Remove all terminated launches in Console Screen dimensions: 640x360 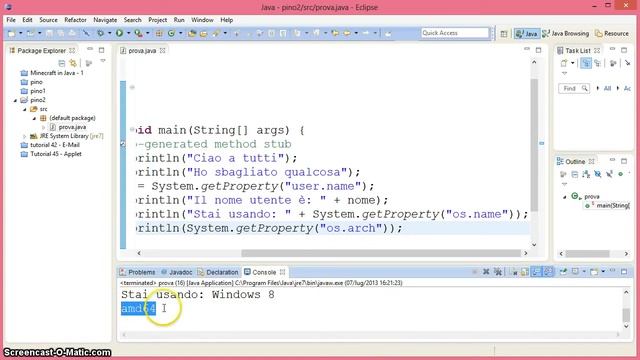(x=498, y=272)
